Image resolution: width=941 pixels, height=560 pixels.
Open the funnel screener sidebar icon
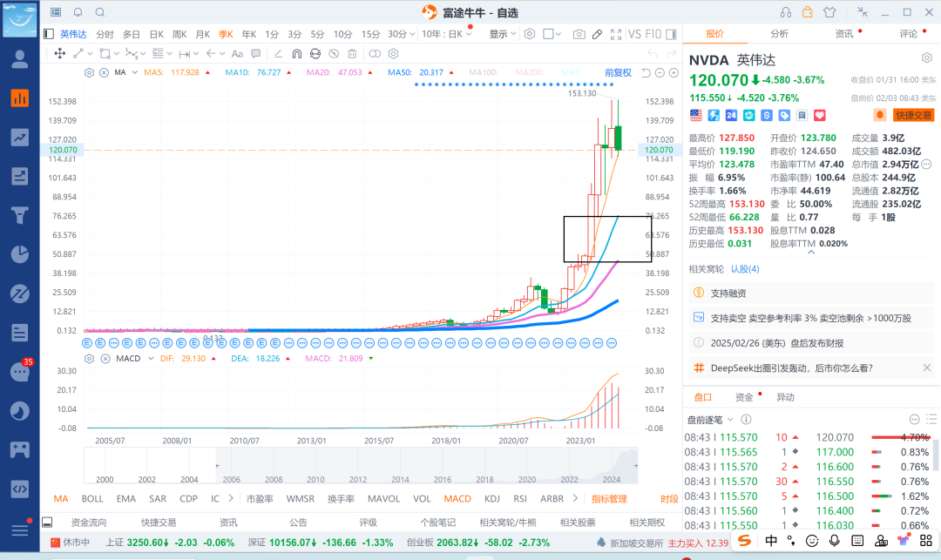20,215
